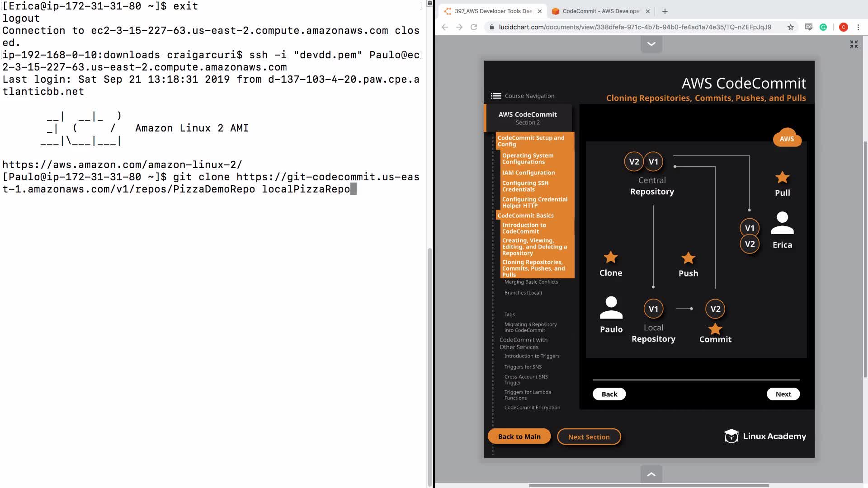
Task: Click the Next button
Action: pyautogui.click(x=783, y=394)
